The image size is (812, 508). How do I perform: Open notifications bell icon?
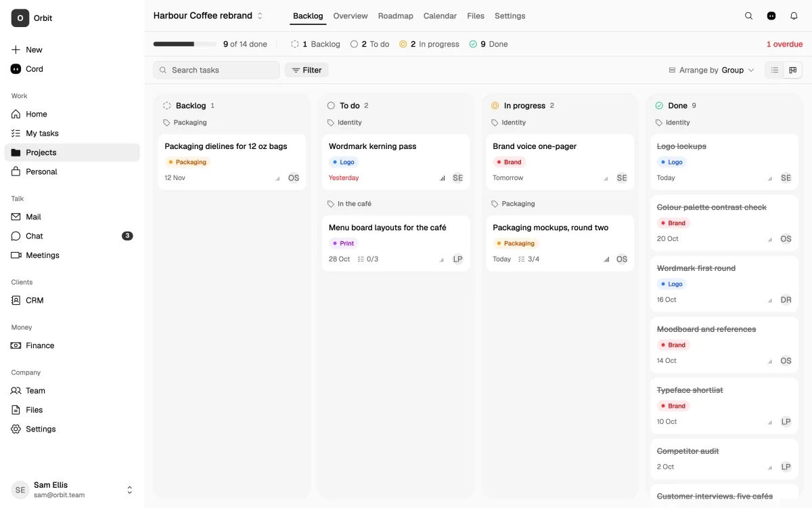point(794,16)
